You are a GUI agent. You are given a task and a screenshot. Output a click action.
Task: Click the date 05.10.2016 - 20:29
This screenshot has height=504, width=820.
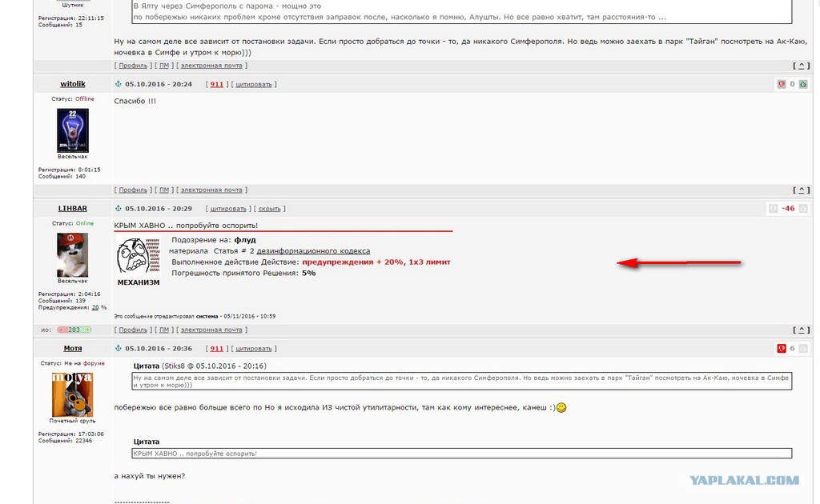159,208
